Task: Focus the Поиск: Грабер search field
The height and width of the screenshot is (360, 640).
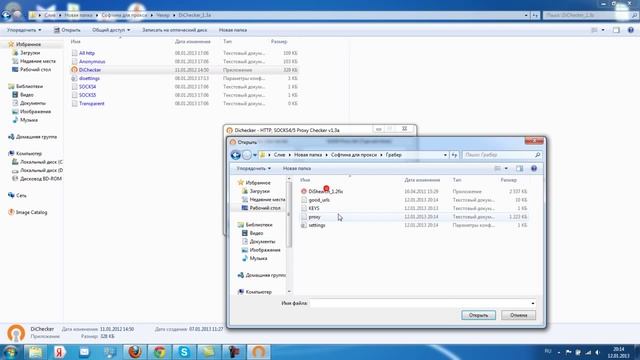Action: [x=502, y=155]
